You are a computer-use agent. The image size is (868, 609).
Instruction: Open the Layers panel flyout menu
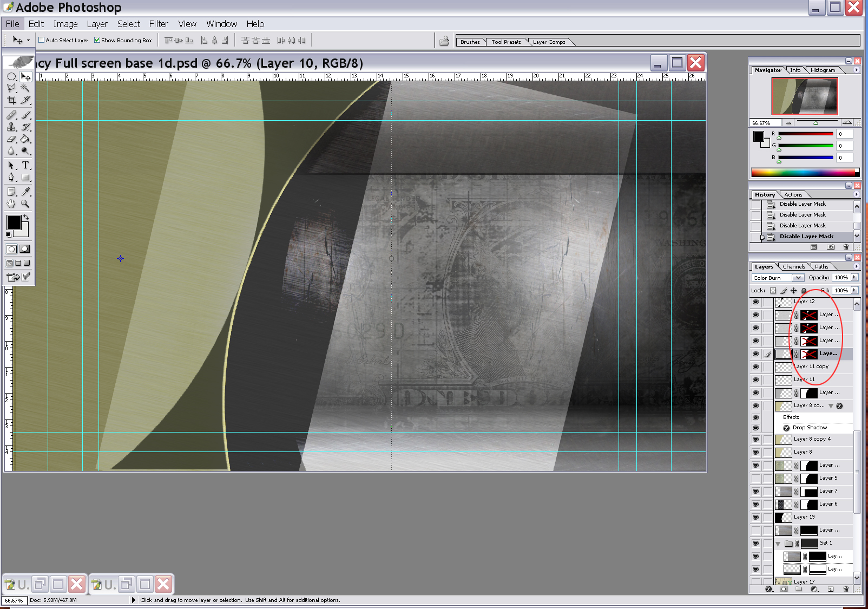point(856,266)
